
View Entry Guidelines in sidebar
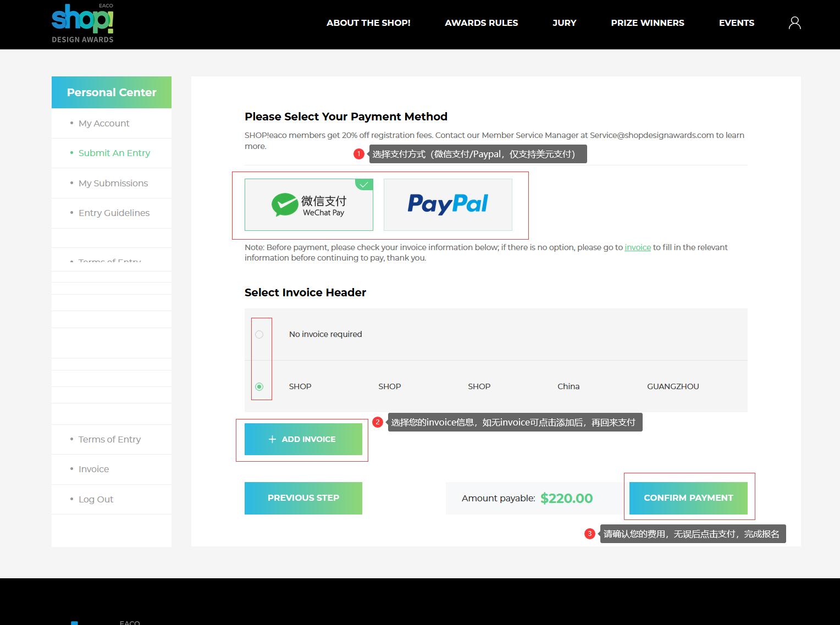114,213
